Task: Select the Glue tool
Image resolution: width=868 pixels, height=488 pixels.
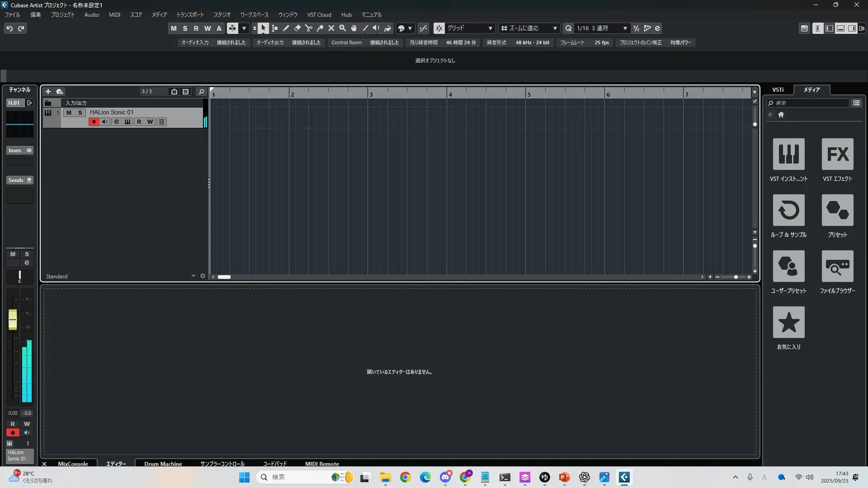Action: click(320, 28)
